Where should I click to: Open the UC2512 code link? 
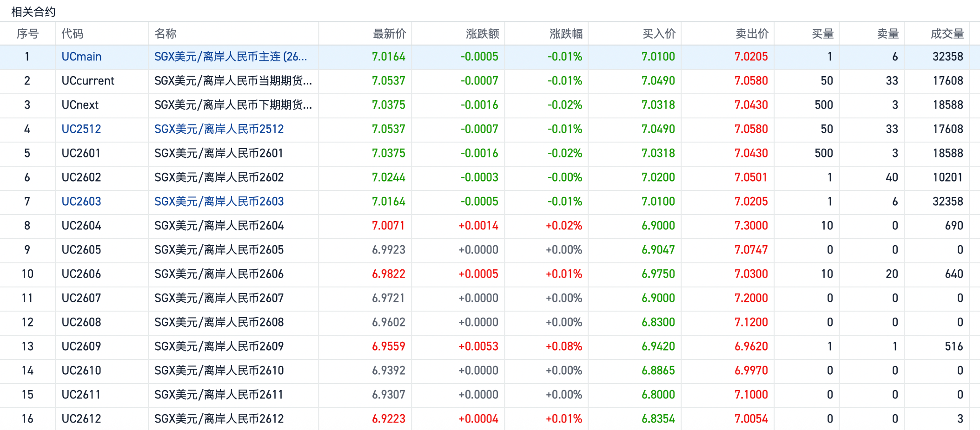(x=81, y=129)
